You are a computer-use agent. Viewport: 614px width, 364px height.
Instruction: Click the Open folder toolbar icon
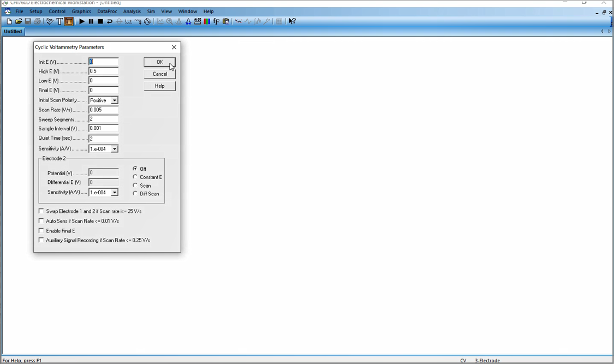(19, 21)
